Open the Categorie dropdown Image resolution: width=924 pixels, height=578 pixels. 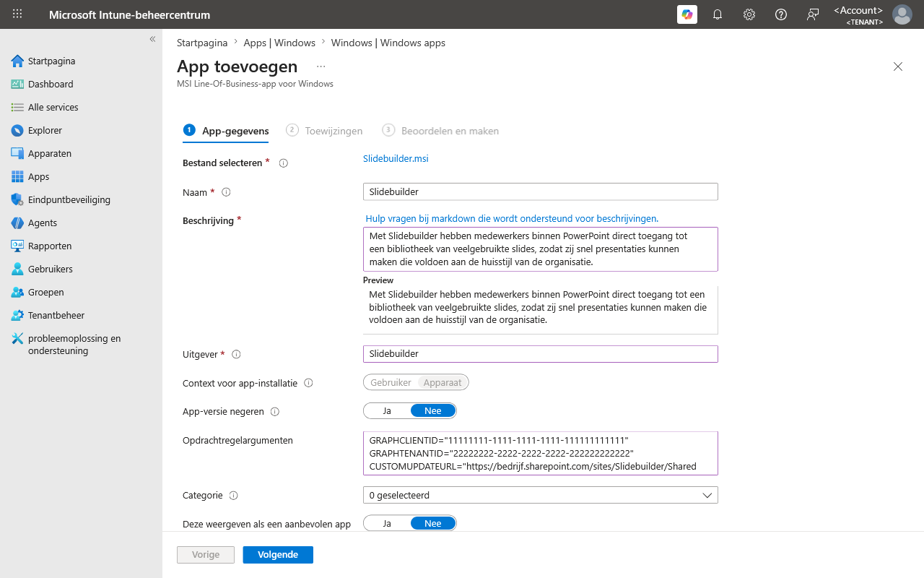pos(541,495)
